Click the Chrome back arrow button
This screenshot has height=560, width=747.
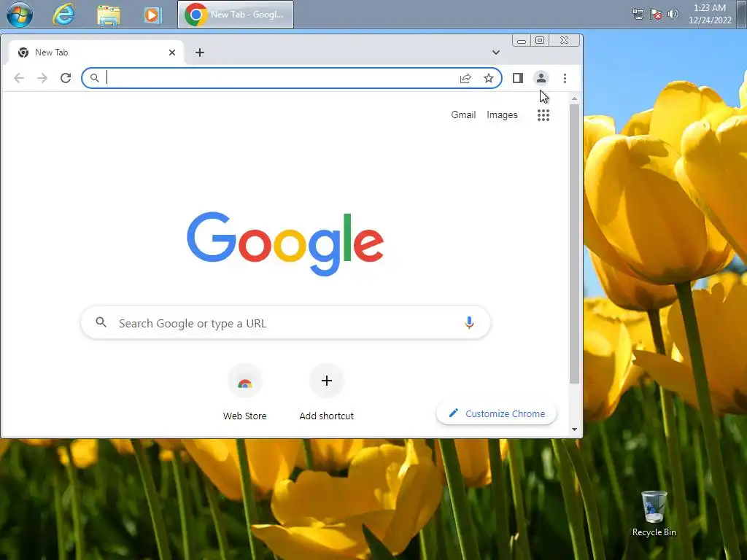[19, 78]
